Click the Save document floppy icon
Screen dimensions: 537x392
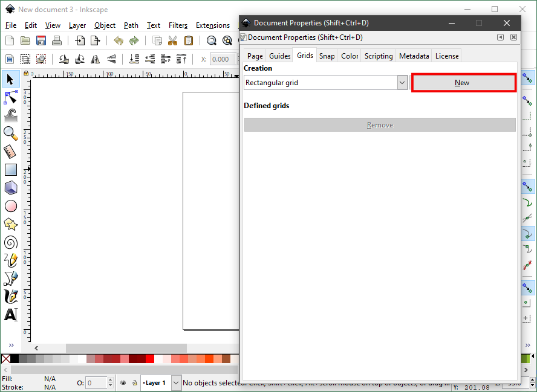(41, 41)
